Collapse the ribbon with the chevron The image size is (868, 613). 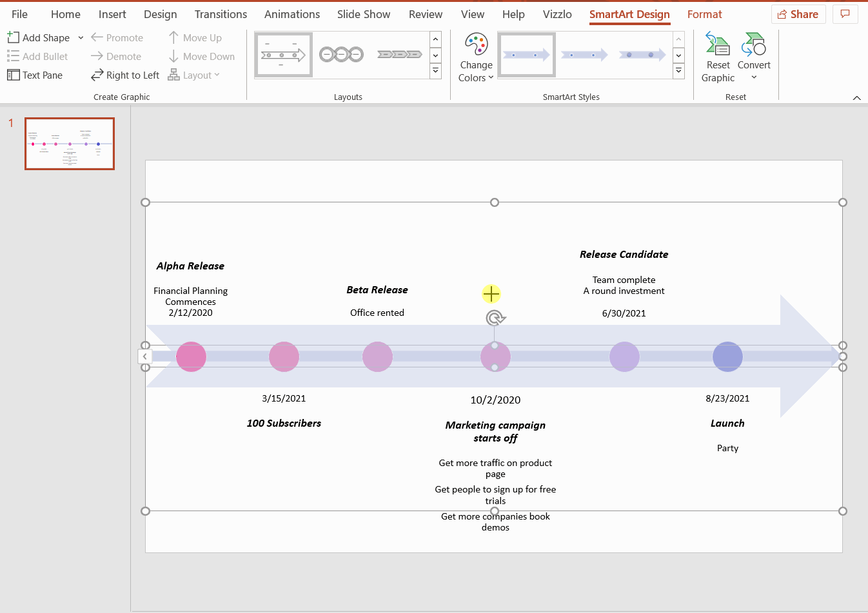click(856, 97)
